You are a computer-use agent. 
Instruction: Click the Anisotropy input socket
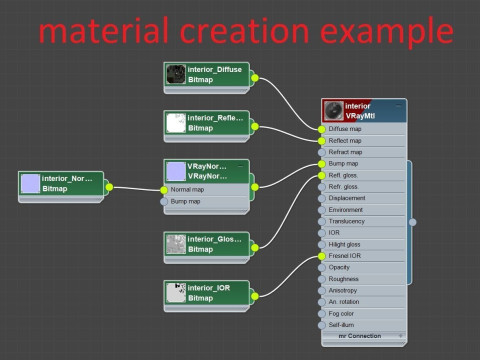pyautogui.click(x=322, y=291)
